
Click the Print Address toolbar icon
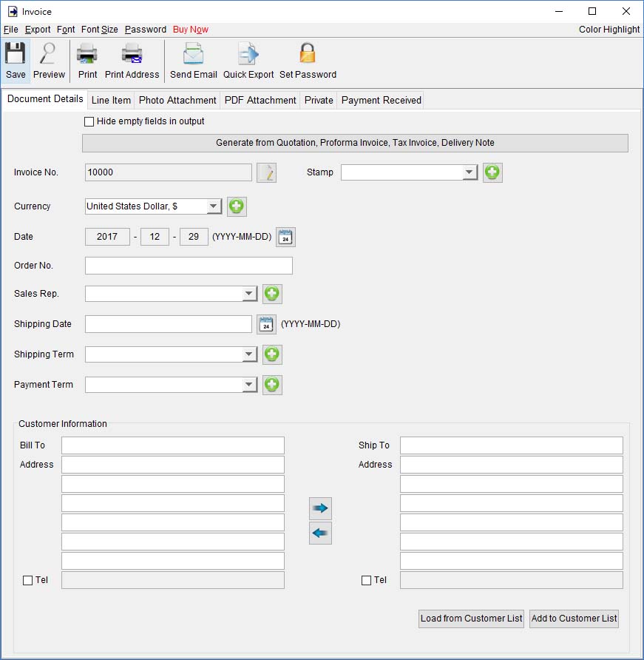(x=132, y=61)
